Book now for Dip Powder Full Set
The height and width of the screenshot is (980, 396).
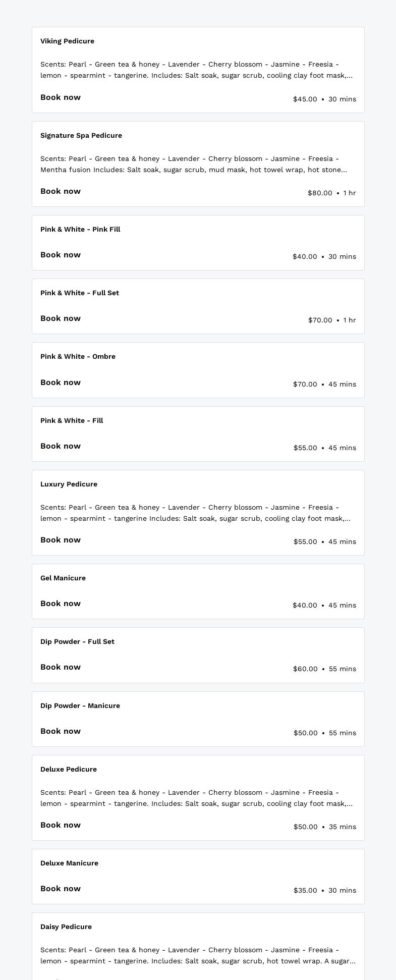(x=61, y=667)
